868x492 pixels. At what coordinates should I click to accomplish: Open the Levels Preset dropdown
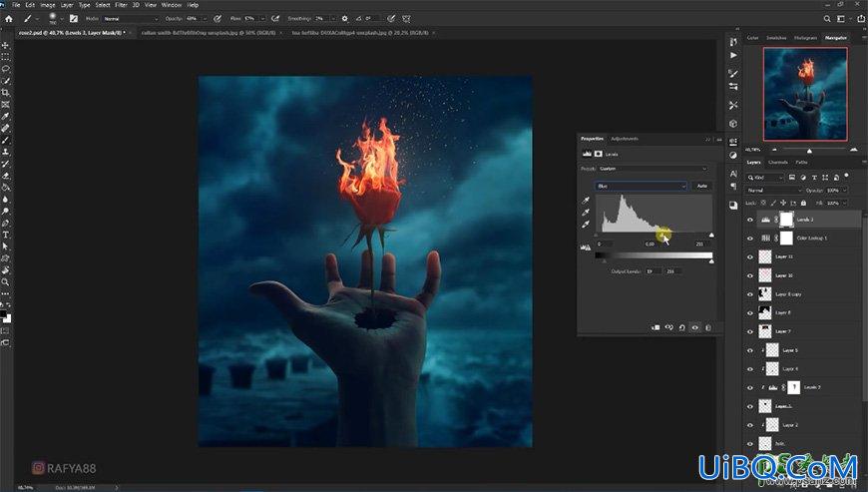click(x=653, y=169)
